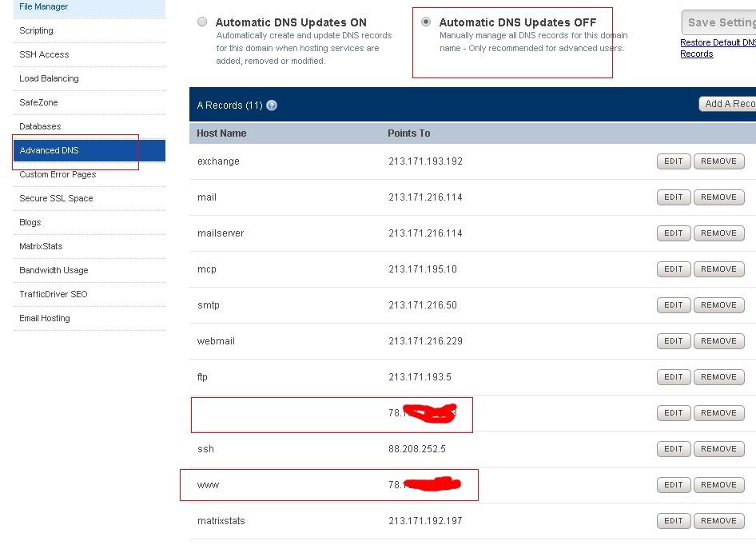Edit the ftp A record
The image size is (756, 545).
(x=674, y=377)
